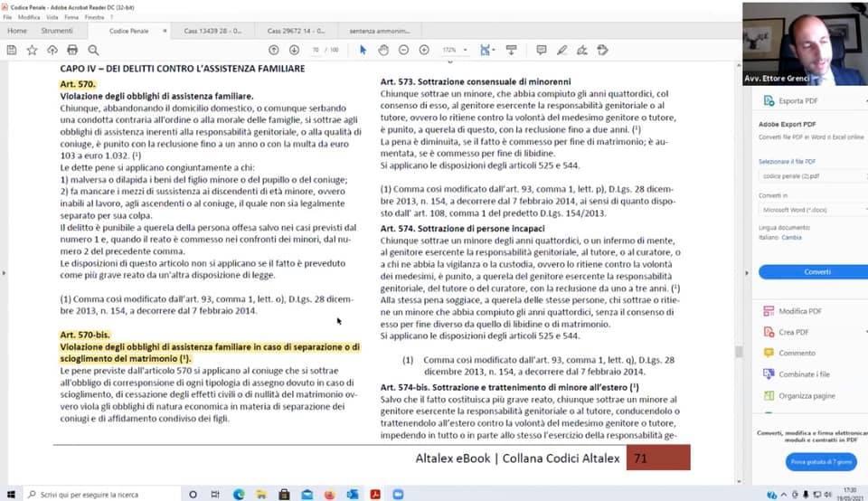This screenshot has height=501, width=868.
Task: Zoom out with the minus icon
Action: click(403, 50)
